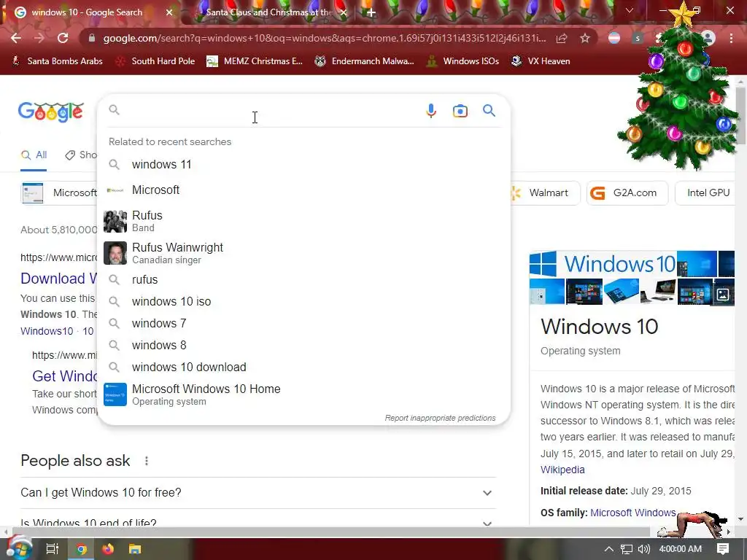Click the Walmart filter chip

(x=545, y=192)
